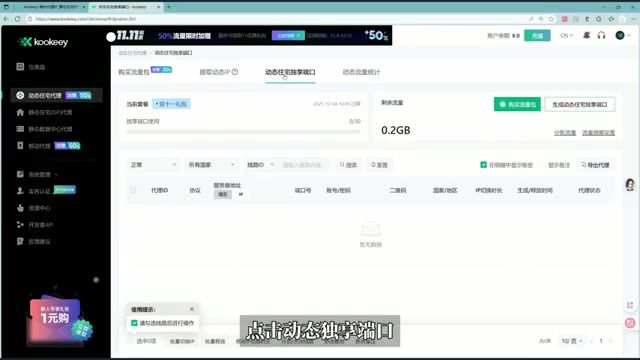Viewport: 640px width, 360px height.
Task: Click the kookeey logo in the sidebar
Action: (x=43, y=42)
